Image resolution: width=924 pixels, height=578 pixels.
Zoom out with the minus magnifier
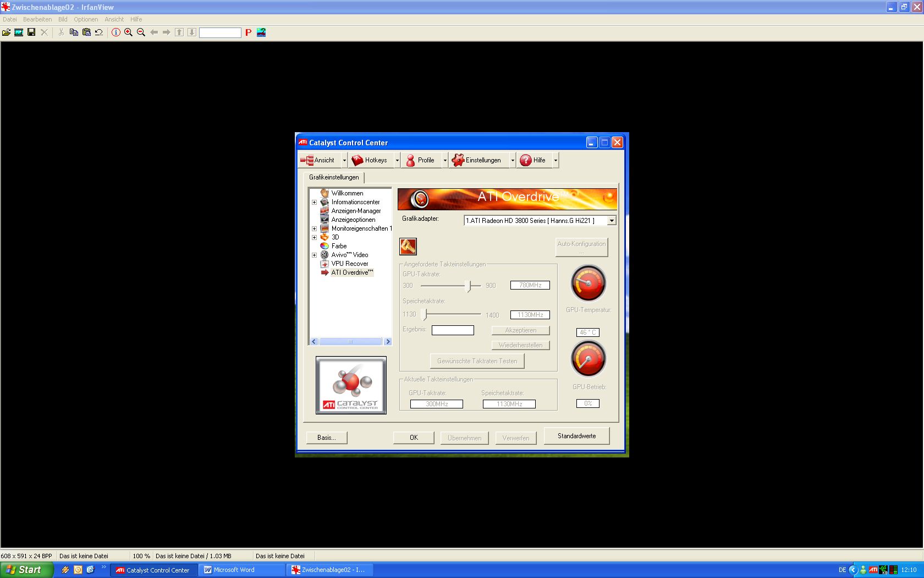(x=141, y=32)
